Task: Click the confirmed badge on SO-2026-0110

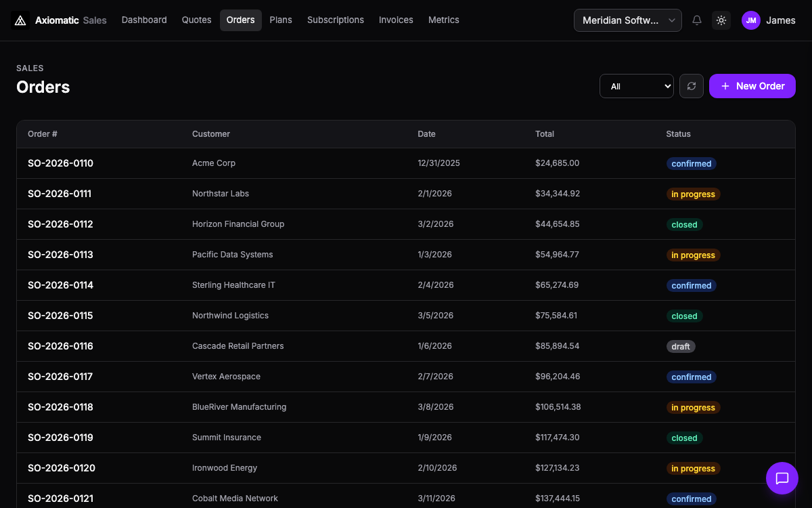Action: point(692,163)
